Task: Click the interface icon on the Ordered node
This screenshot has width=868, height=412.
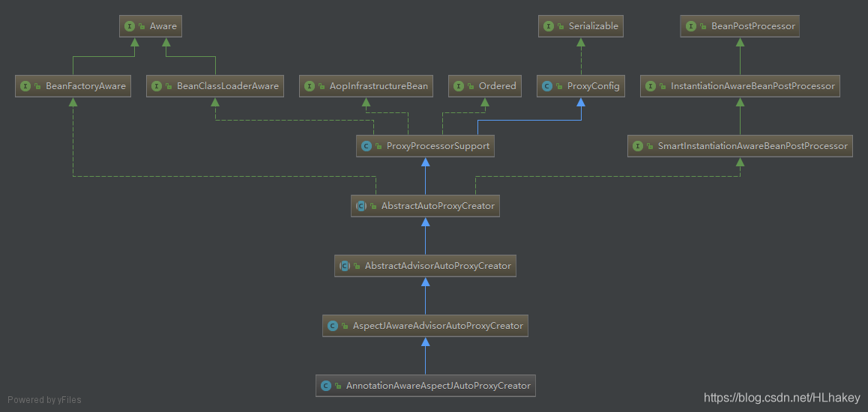Action: [459, 86]
